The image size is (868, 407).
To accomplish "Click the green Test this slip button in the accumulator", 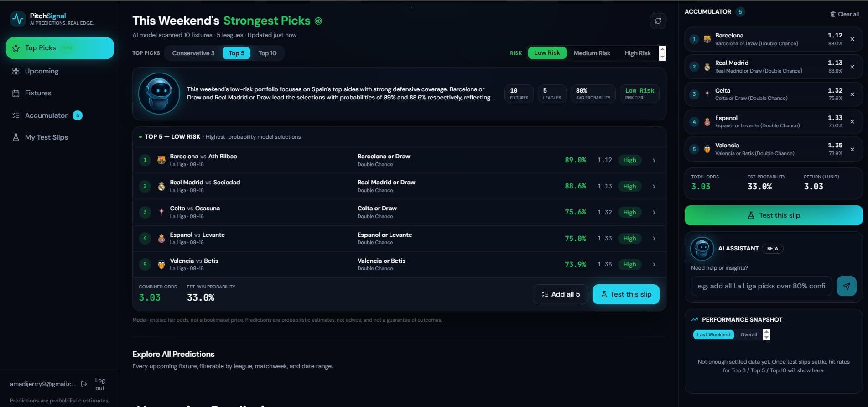I will point(774,215).
